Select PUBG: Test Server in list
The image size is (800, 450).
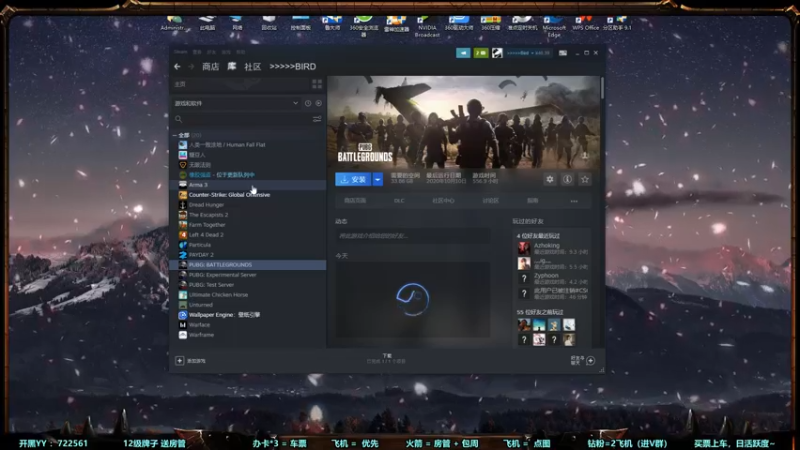248,285
